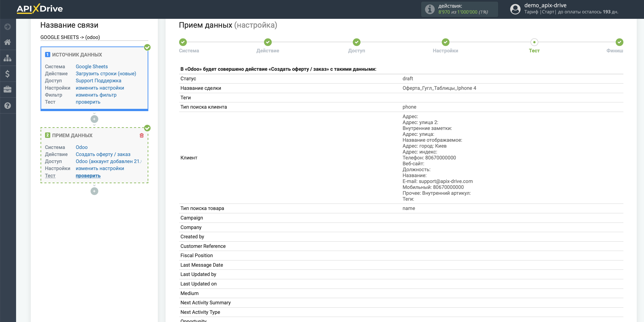The height and width of the screenshot is (322, 644).
Task: Delete the Прием данных block
Action: (x=142, y=135)
